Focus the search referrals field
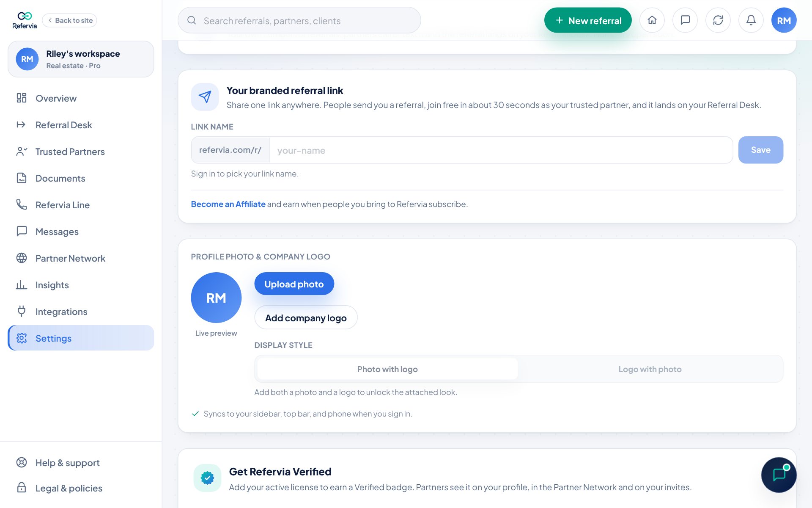The height and width of the screenshot is (508, 812). (299, 20)
